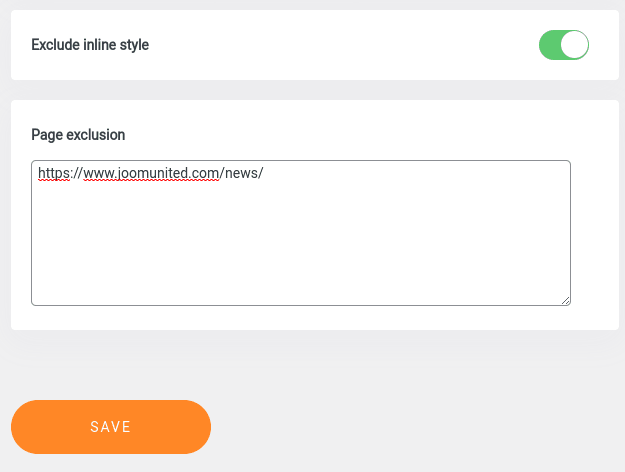
Task: Focus the Page exclusion textarea
Action: pos(300,232)
